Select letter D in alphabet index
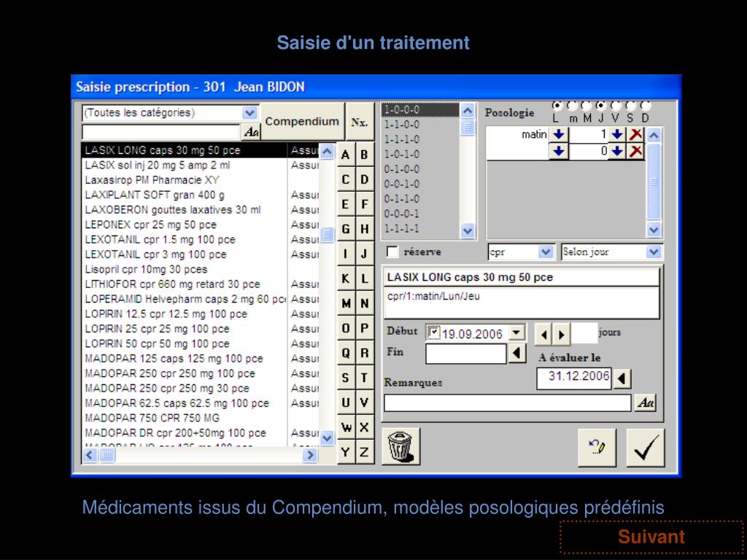 365,179
